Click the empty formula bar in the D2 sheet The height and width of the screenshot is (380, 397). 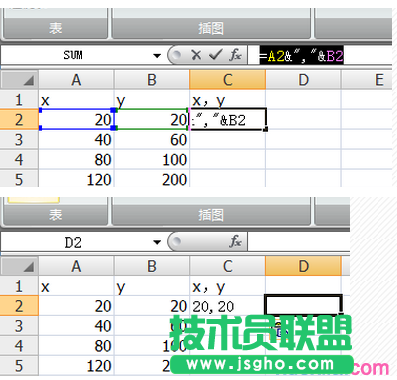pos(299,242)
